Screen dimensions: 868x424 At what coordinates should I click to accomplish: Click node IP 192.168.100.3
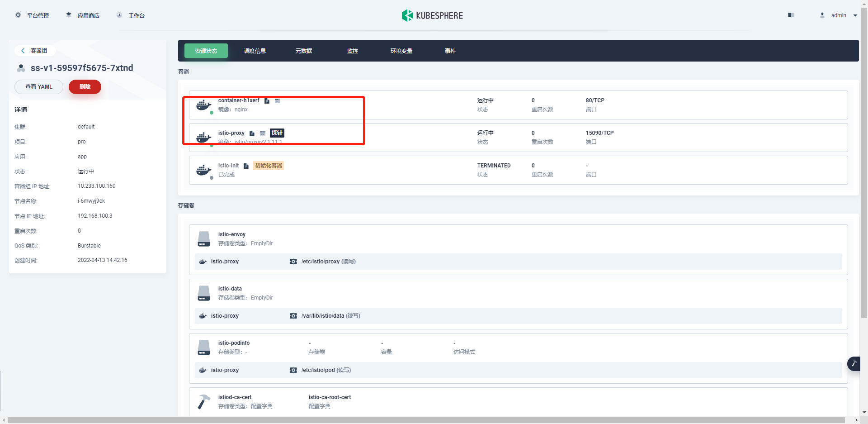95,216
